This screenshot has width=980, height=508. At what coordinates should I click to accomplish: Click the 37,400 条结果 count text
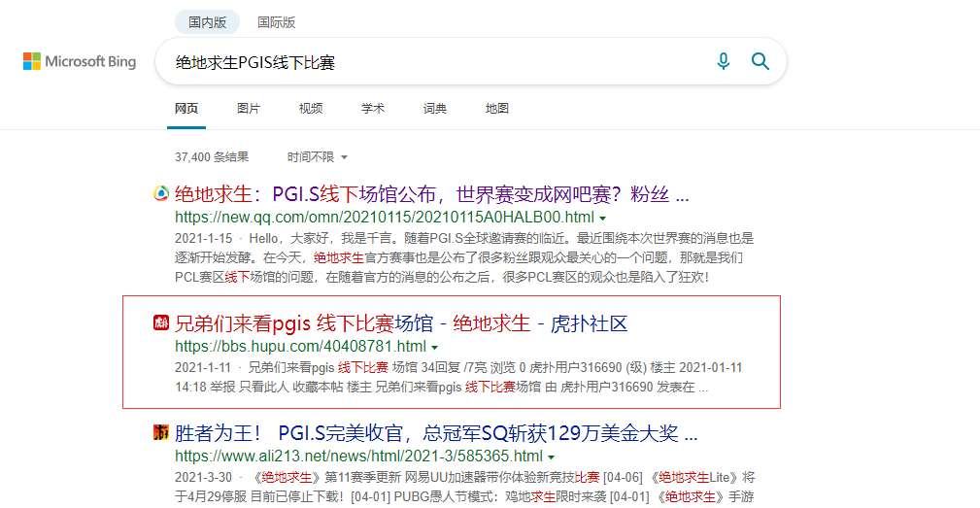212,157
